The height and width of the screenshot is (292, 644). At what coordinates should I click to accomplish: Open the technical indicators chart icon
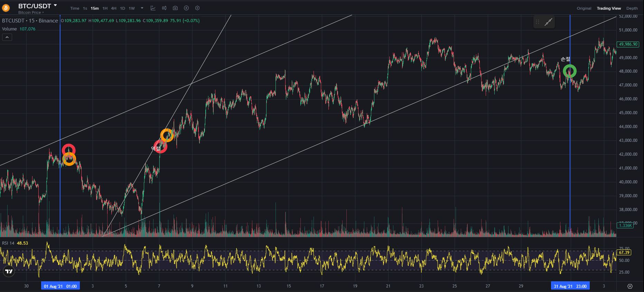153,8
